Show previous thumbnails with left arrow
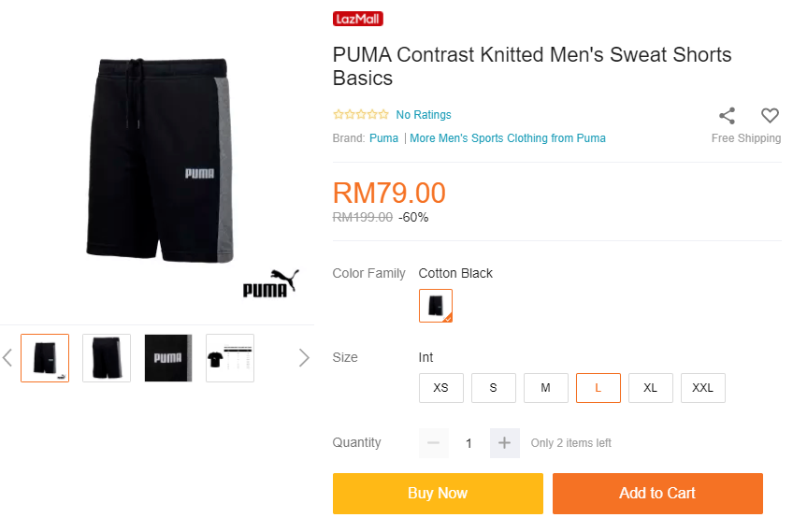 pyautogui.click(x=7, y=357)
